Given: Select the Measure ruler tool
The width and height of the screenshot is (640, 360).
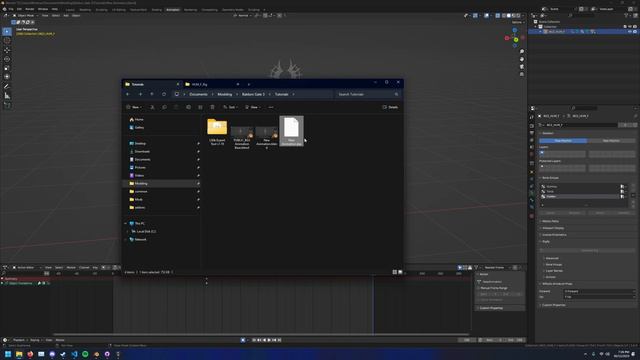Looking at the screenshot, I should click(7, 96).
